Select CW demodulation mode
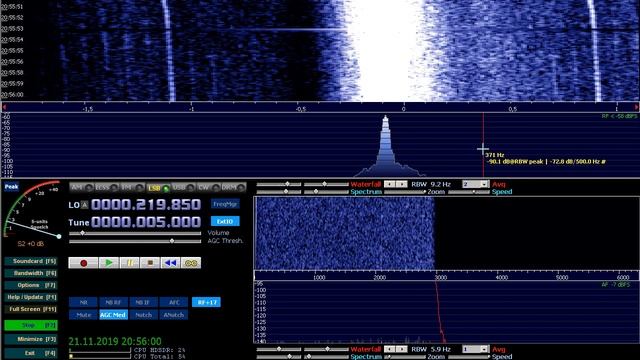Screen dimensions: 640x360 (x=209, y=187)
